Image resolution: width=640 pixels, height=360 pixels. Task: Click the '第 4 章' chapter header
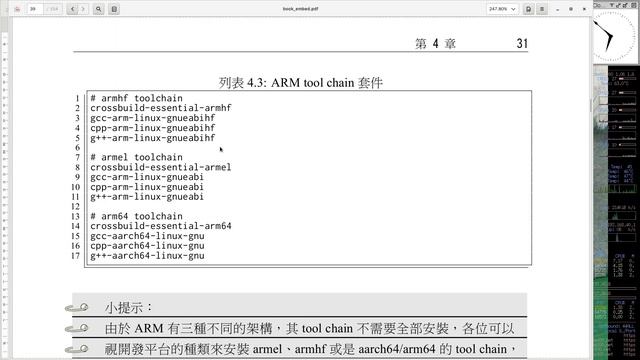click(435, 44)
